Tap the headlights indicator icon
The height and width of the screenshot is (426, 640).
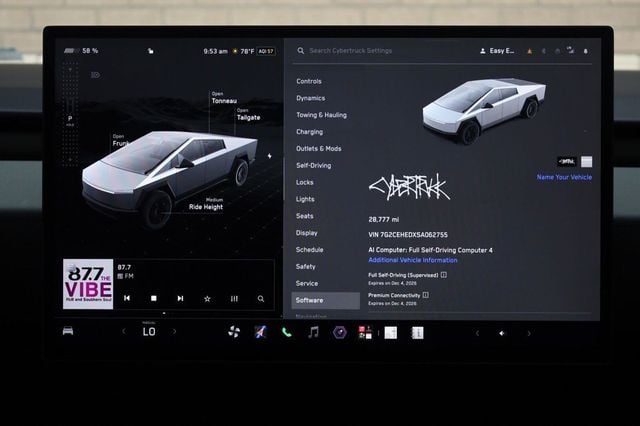(95, 75)
